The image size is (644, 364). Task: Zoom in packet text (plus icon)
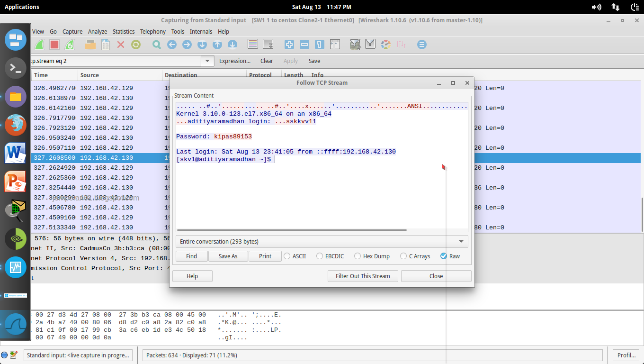(x=289, y=45)
